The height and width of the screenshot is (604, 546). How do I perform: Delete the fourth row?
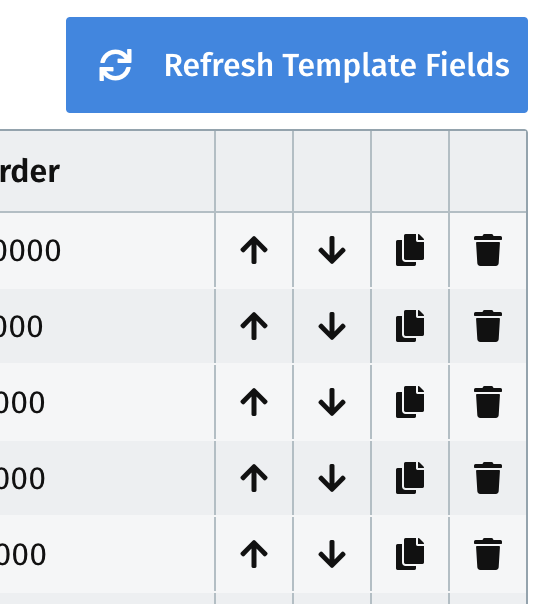pos(488,478)
